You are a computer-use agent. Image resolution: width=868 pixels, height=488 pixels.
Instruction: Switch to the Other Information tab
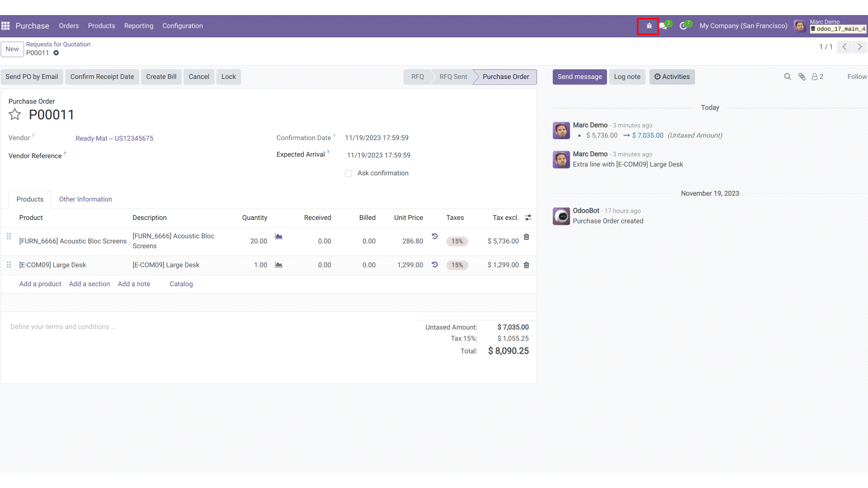coord(86,199)
